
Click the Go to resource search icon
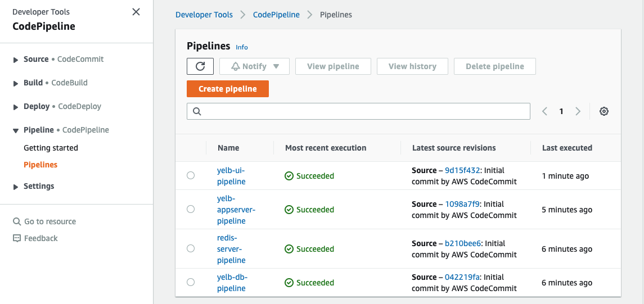pyautogui.click(x=17, y=221)
